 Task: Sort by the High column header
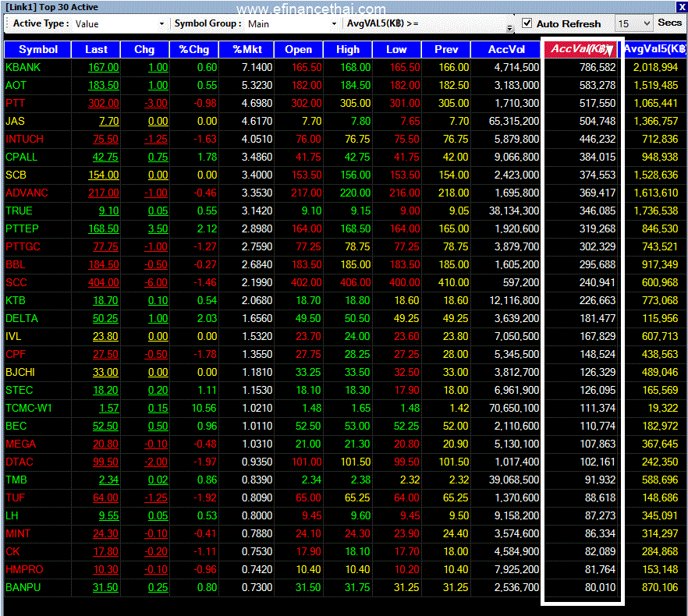(348, 50)
